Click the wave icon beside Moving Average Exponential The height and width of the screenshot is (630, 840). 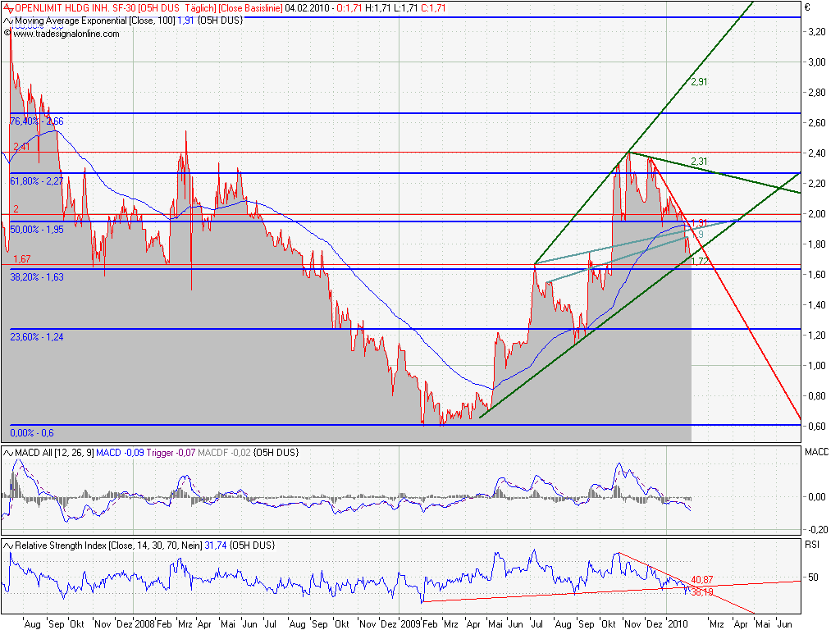click(x=7, y=22)
